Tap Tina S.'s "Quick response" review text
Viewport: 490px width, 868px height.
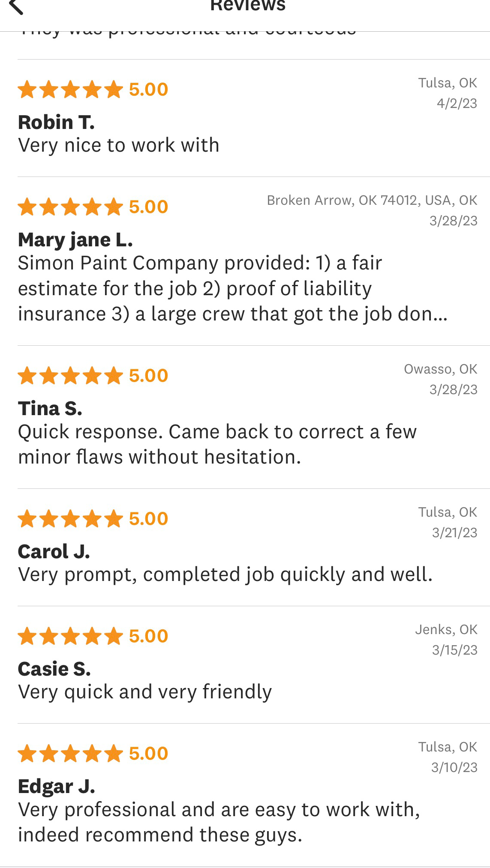coord(217,444)
